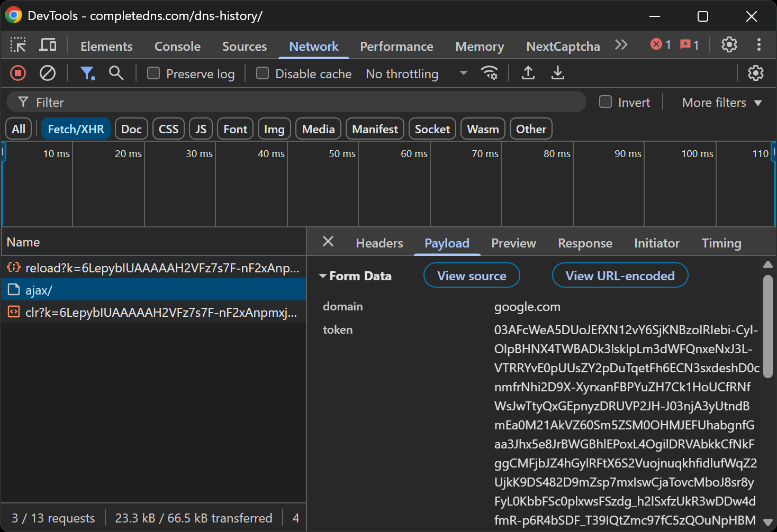Import HAR file with upload icon
This screenshot has width=777, height=532.
tap(528, 73)
